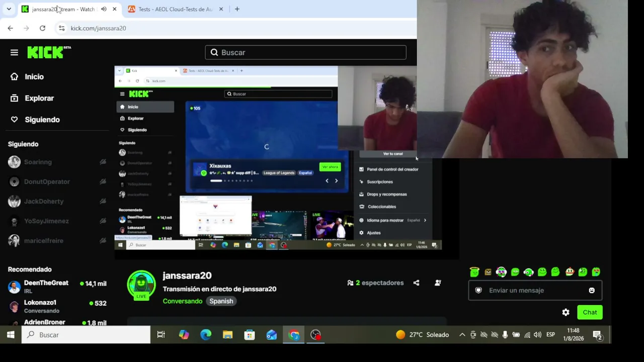Focus the Windows taskbar Buscar search box
The image size is (644, 362).
86,334
